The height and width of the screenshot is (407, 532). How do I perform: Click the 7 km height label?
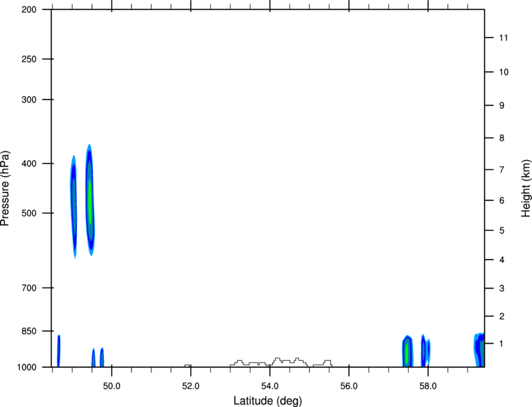coord(502,170)
